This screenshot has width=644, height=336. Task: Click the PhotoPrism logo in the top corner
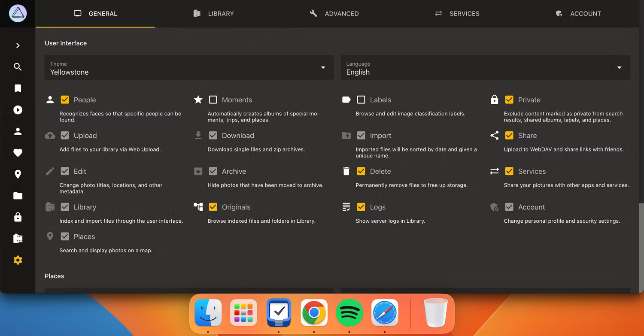pyautogui.click(x=18, y=14)
